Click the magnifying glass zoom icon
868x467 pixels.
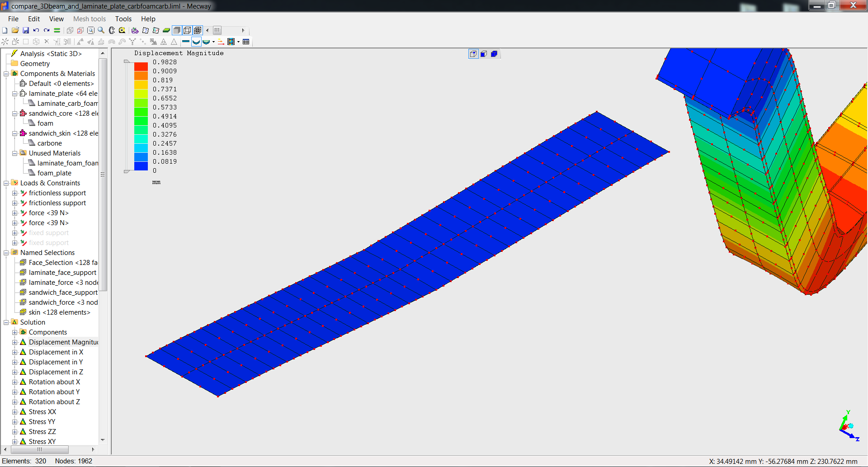click(101, 30)
